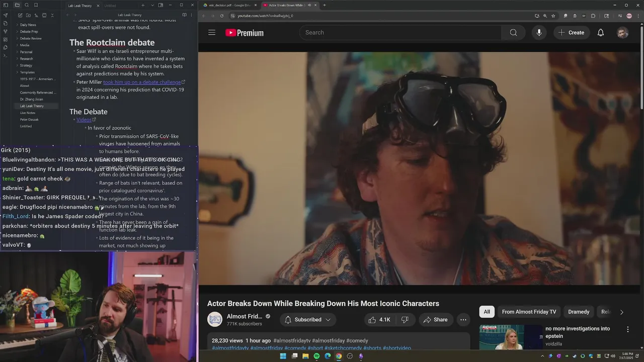Open the About note
This screenshot has height=362, width=644.
pyautogui.click(x=25, y=85)
